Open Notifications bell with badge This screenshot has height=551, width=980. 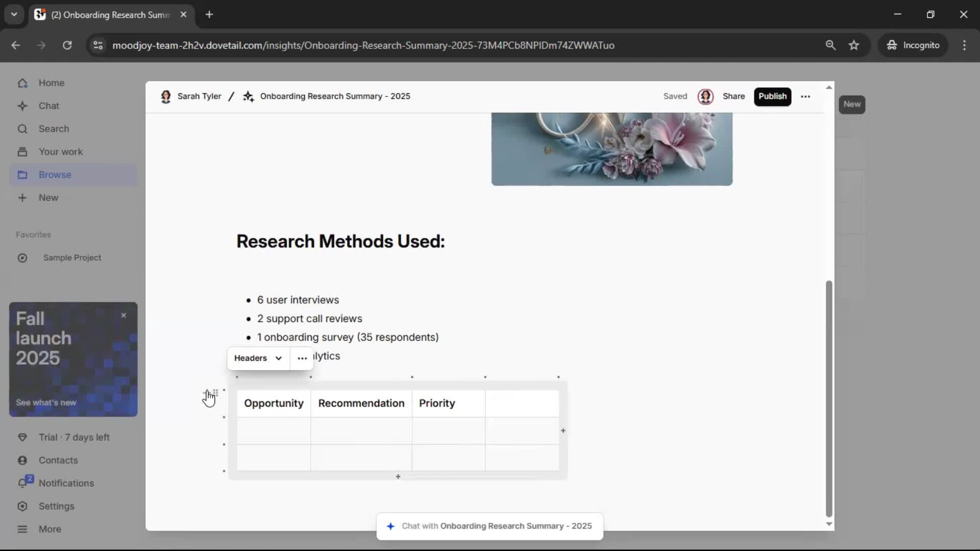pyautogui.click(x=23, y=483)
